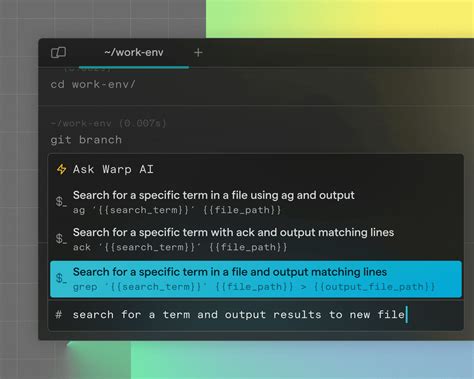Screen dimensions: 474x379
Task: Click the grep command template with output_file_path
Action: coord(254,287)
